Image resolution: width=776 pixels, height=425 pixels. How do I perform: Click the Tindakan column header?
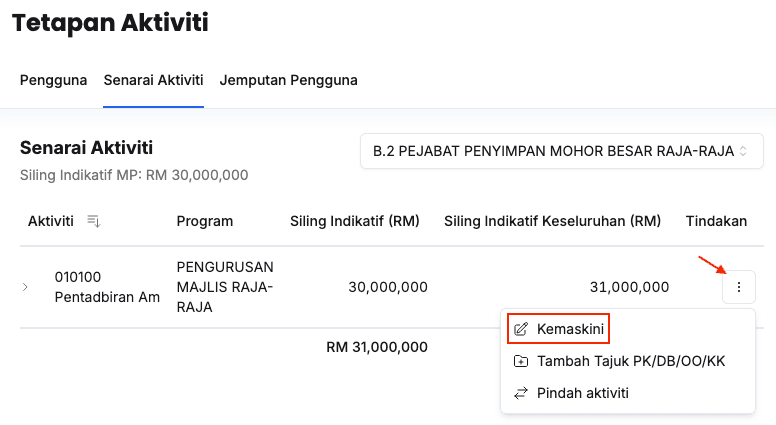click(x=716, y=221)
